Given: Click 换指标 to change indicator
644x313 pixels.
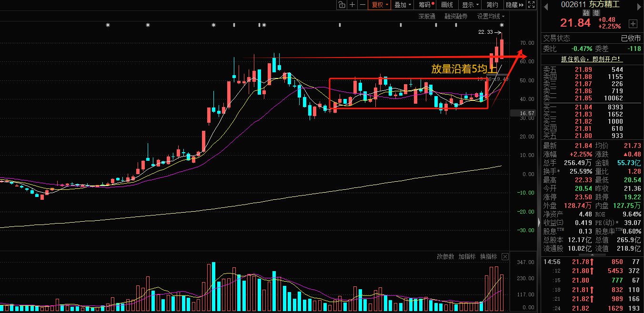Looking at the screenshot, I should 488,257.
